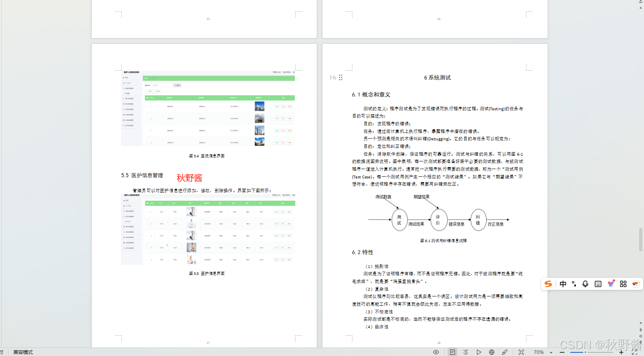Toggle Chinese punctuation mode in IME bar
This screenshot has width=644, height=356.
click(x=574, y=284)
